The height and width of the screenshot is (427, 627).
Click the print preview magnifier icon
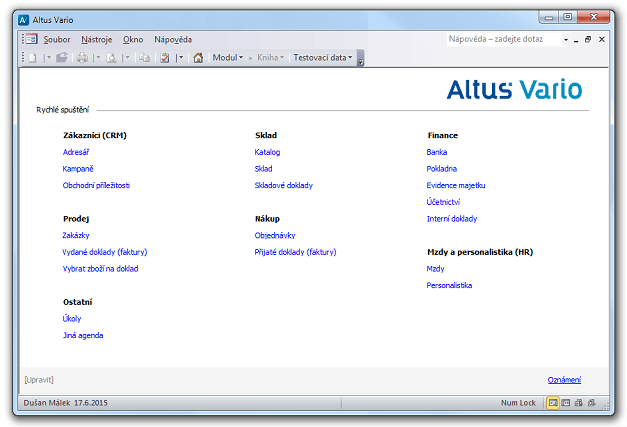[x=112, y=58]
